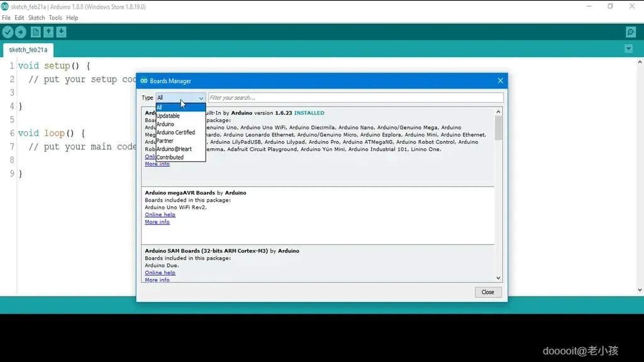Click the Filter your search field
Screen dimensions: 644x362
pyautogui.click(x=356, y=97)
